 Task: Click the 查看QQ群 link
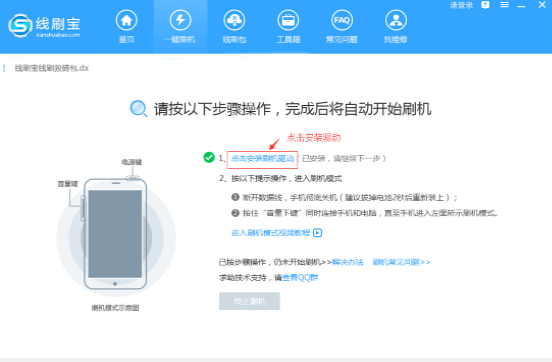coord(300,278)
